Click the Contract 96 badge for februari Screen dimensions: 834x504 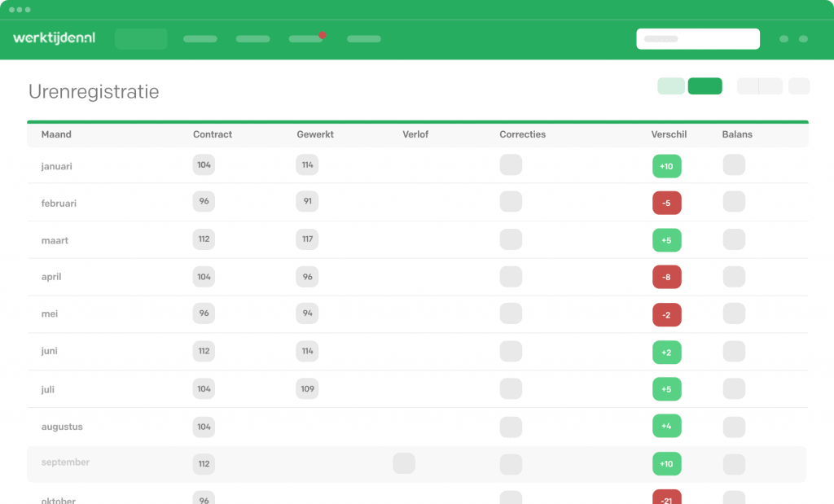click(x=204, y=202)
